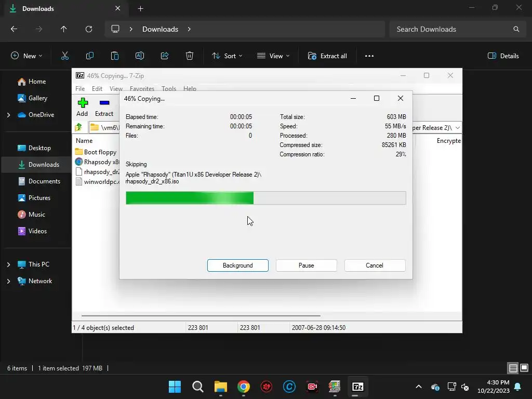Add a new Explorer tab
Image resolution: width=532 pixels, height=399 pixels.
tap(140, 8)
